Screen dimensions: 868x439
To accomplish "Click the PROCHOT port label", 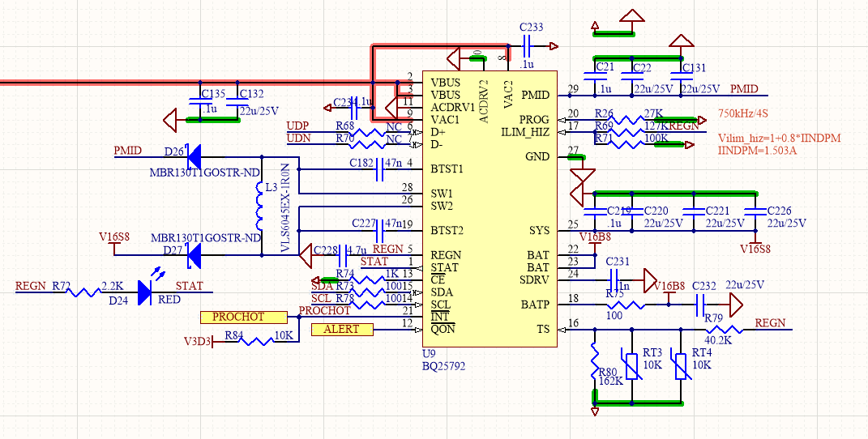I will 244,318.
